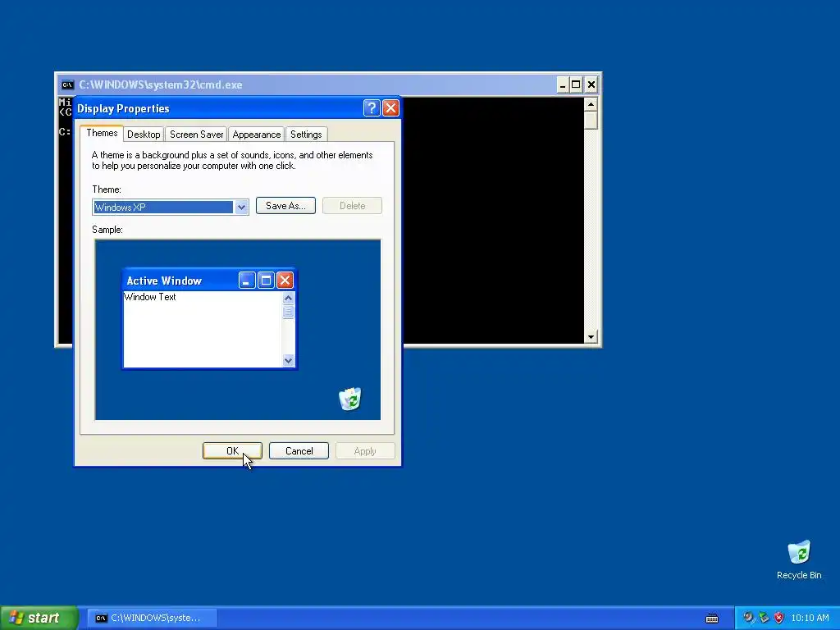Close the cmd.exe window
The width and height of the screenshot is (840, 630).
pyautogui.click(x=591, y=84)
